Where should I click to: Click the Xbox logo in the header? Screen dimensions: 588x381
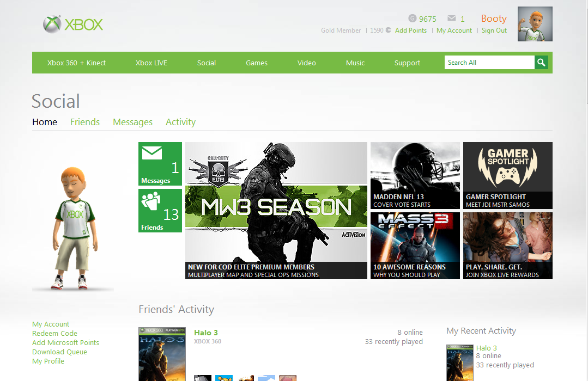(72, 24)
